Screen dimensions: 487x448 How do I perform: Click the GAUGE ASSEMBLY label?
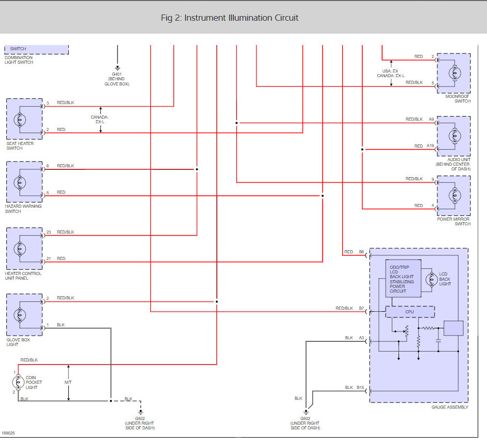click(450, 407)
